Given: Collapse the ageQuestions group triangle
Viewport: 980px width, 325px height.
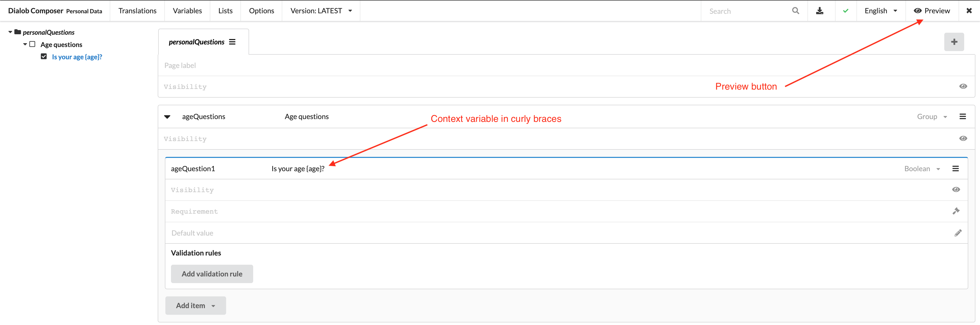Looking at the screenshot, I should 167,117.
